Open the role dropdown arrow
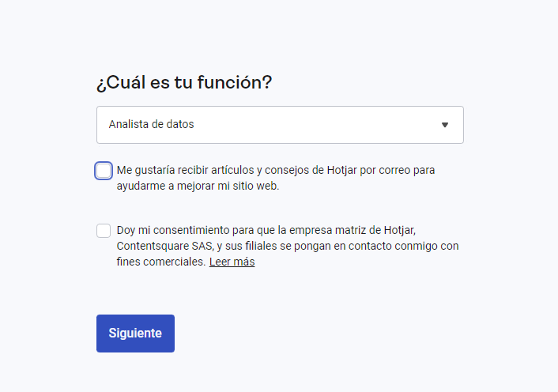Viewport: 558px width, 392px height. click(x=444, y=125)
